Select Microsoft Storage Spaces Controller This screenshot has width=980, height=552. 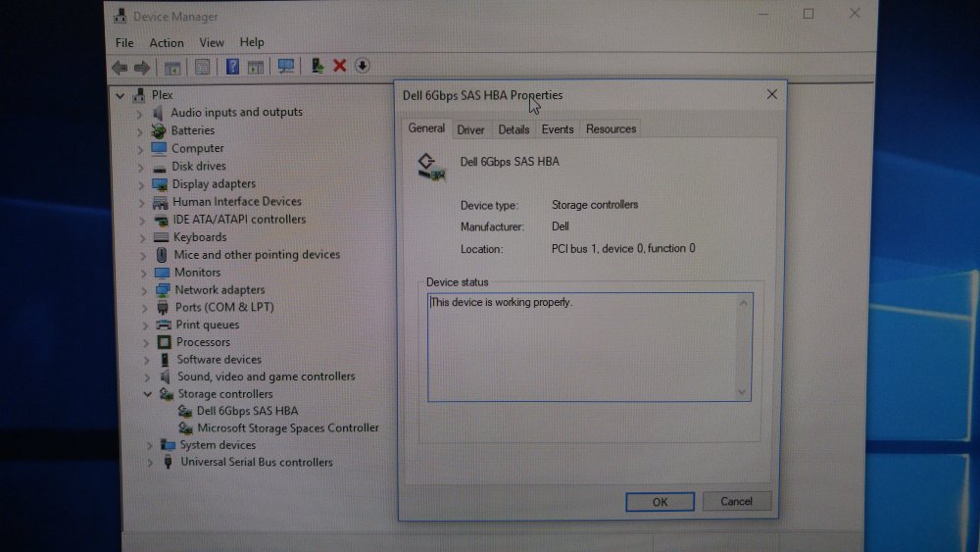point(287,428)
